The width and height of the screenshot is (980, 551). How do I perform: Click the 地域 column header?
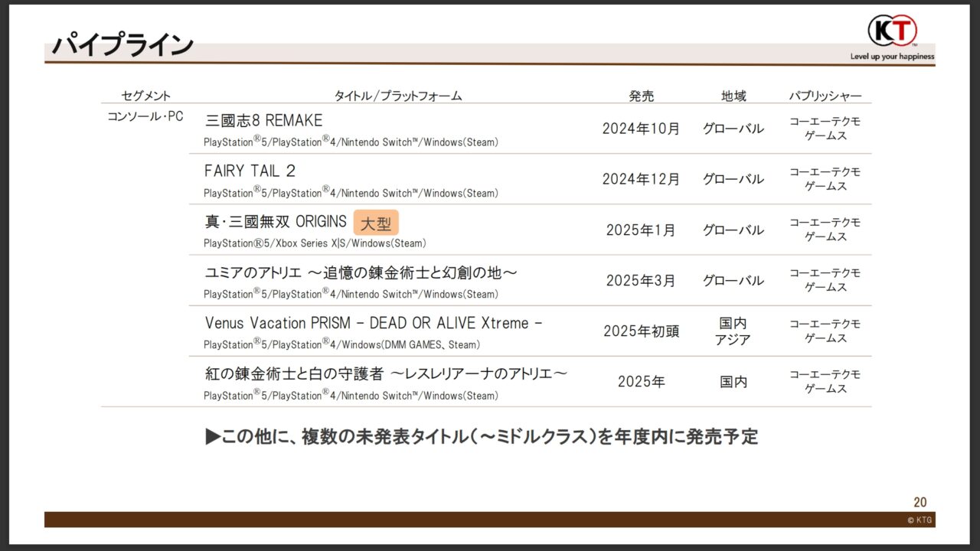pos(733,96)
